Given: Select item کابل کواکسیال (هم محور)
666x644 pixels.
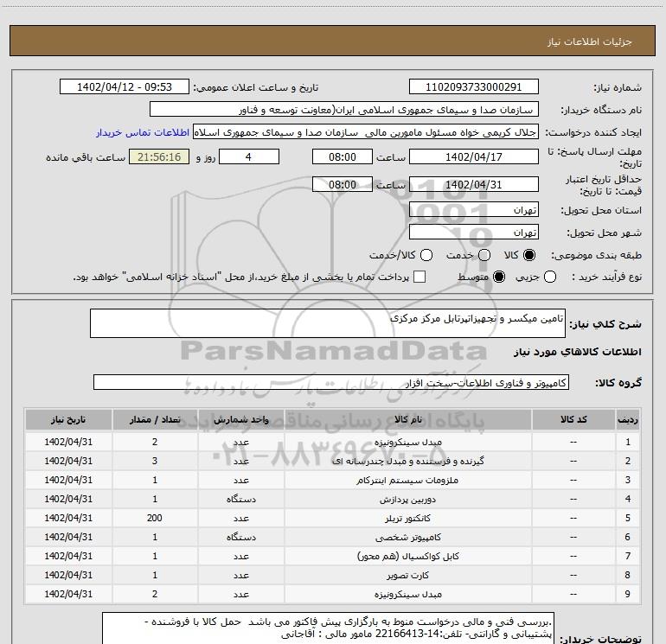Looking at the screenshot, I should click(407, 556).
